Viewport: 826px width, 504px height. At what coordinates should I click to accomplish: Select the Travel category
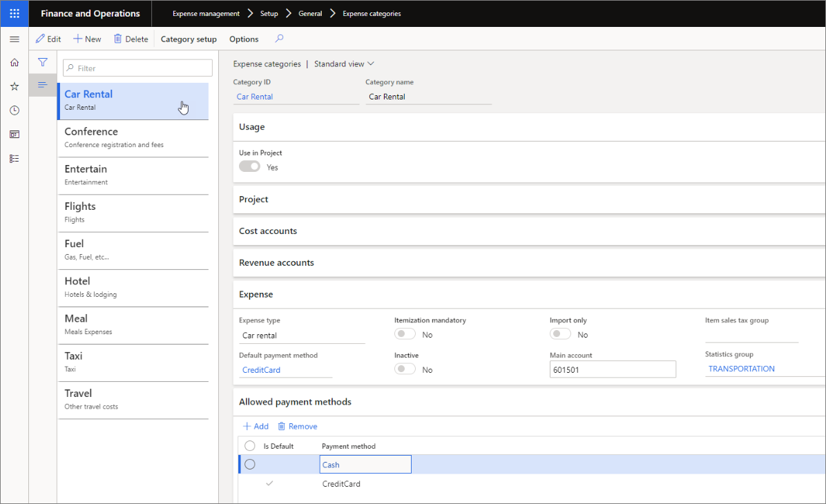(x=133, y=400)
